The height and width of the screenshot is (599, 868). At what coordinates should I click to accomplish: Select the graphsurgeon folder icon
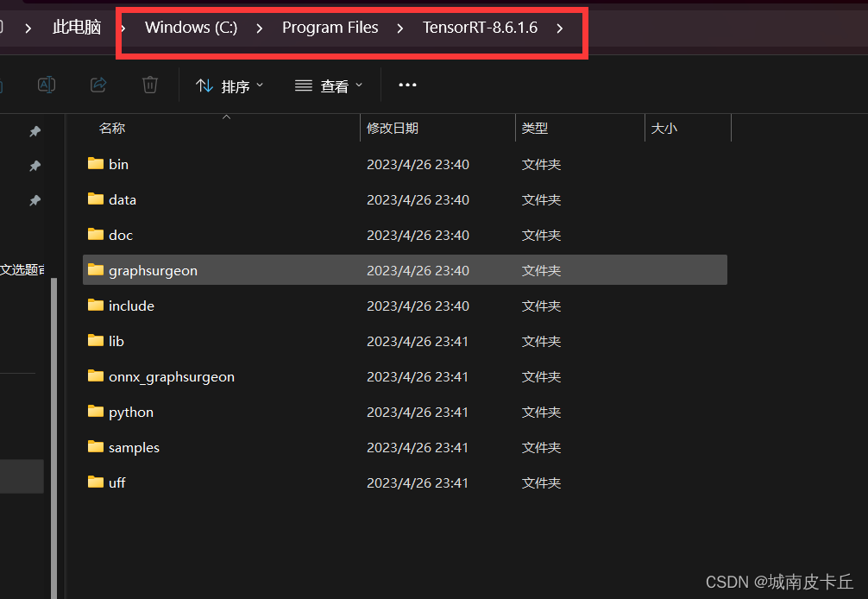coord(96,269)
